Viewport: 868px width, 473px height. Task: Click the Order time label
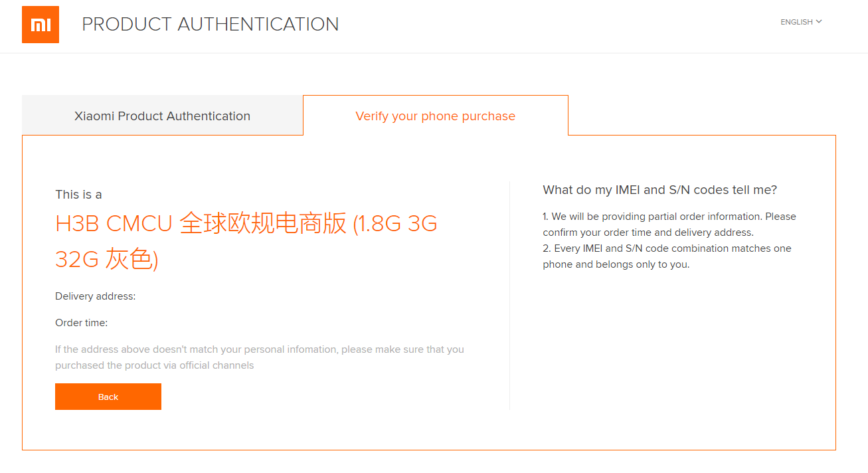coord(81,323)
